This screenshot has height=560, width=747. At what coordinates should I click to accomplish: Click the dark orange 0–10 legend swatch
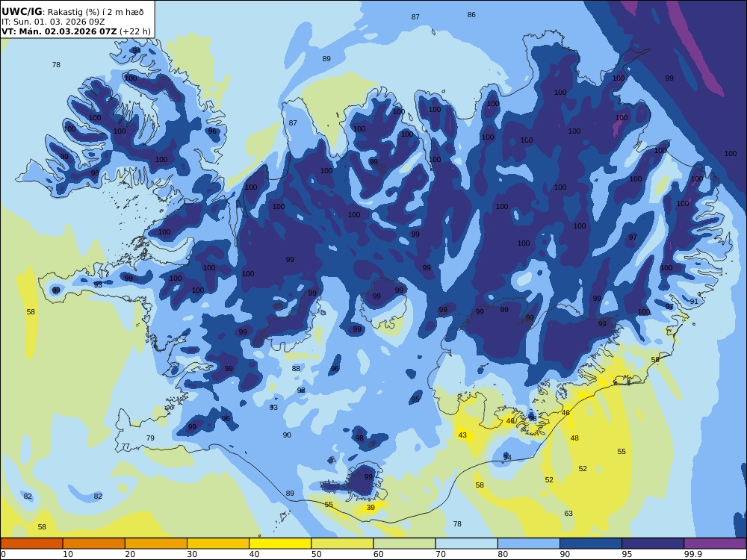[31, 544]
